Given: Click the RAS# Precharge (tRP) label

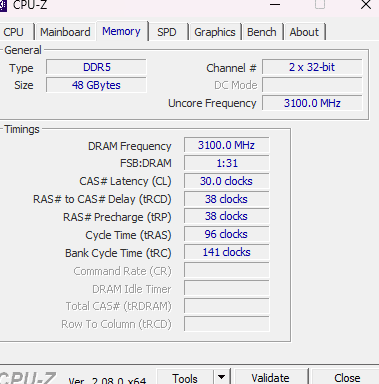Looking at the screenshot, I should 117,217.
